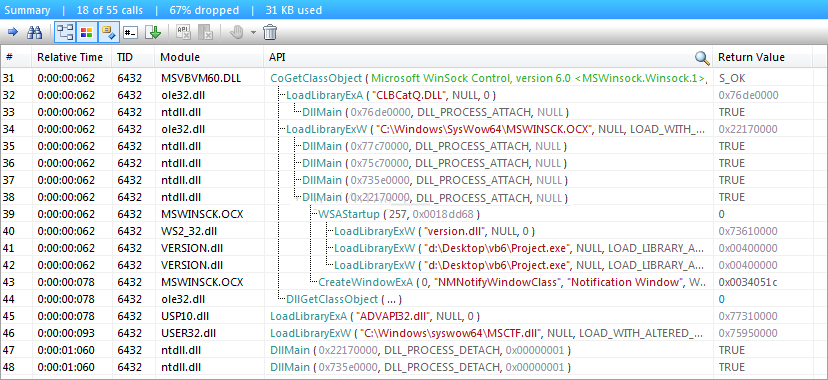Toggle the yellow tag decode parameters button
Image resolution: width=828 pixels, height=380 pixels.
tap(109, 33)
